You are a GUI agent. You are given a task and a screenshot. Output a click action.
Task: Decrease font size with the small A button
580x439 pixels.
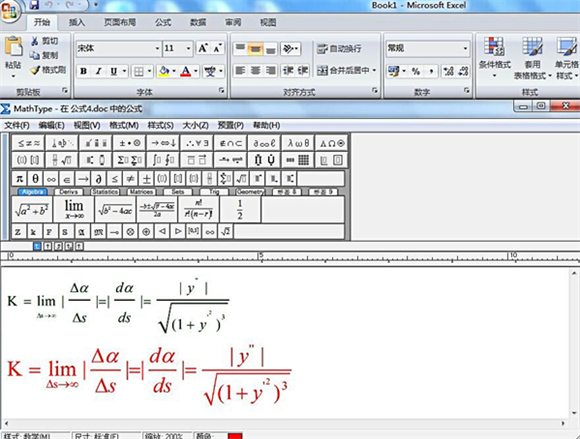click(x=217, y=48)
